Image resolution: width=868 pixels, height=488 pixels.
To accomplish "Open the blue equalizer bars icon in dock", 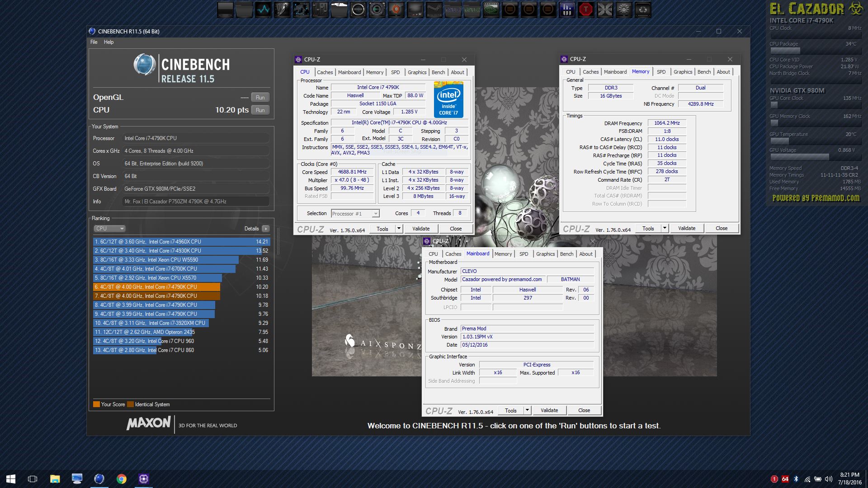I will 567,9.
